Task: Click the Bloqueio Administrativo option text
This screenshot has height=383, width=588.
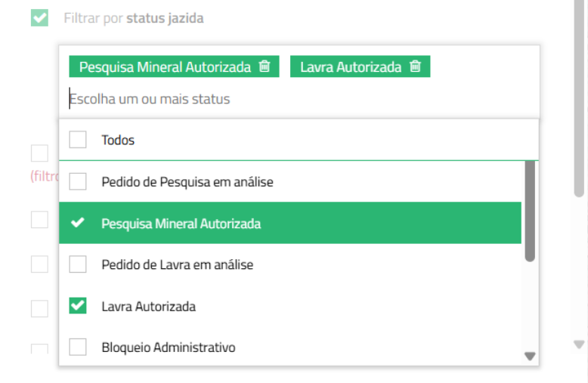Action: (169, 347)
